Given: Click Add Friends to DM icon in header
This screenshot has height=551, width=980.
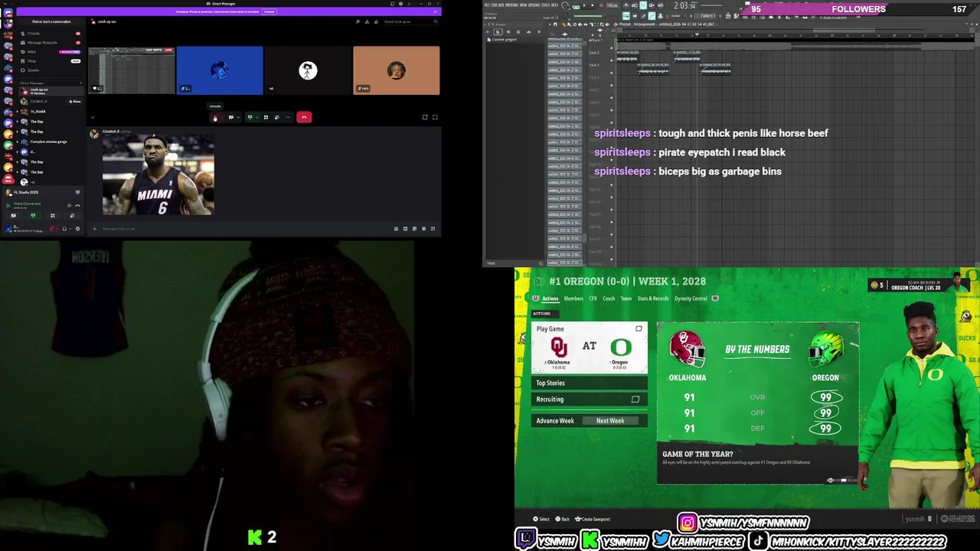Looking at the screenshot, I should [x=367, y=21].
